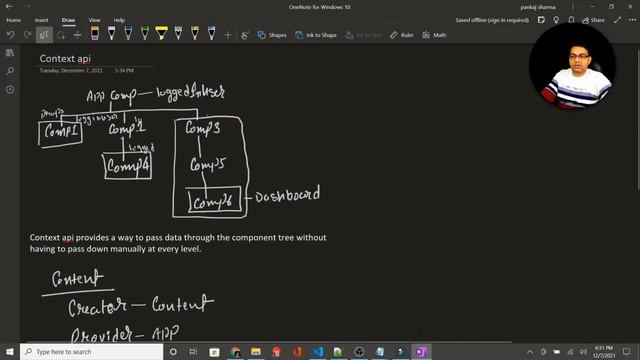Open the Insert tab

click(41, 20)
